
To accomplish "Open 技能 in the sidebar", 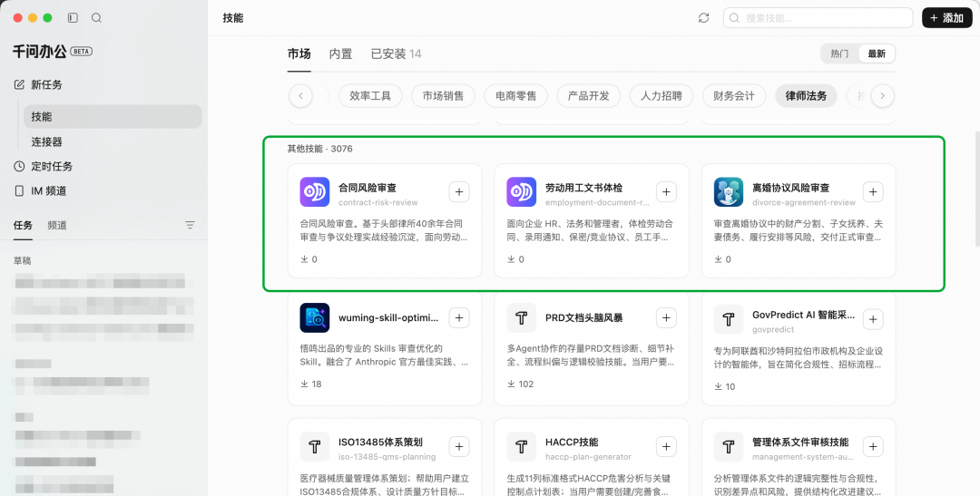I will coord(113,116).
